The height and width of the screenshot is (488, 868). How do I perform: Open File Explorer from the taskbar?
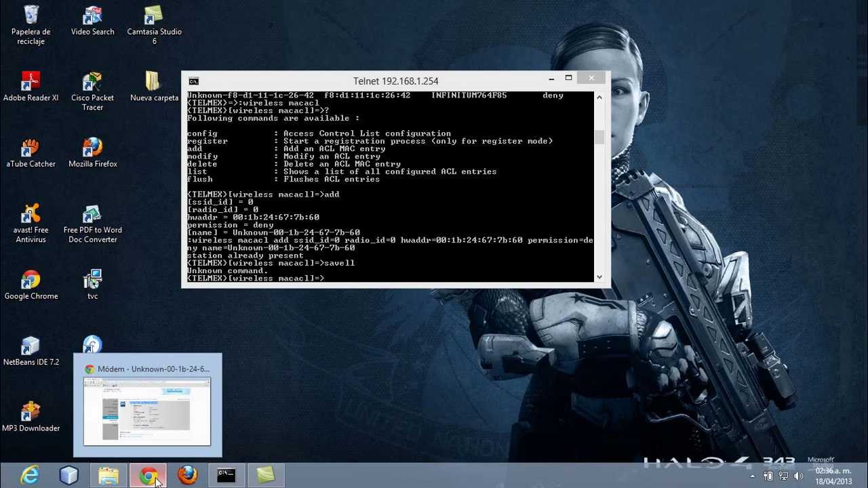pyautogui.click(x=108, y=476)
